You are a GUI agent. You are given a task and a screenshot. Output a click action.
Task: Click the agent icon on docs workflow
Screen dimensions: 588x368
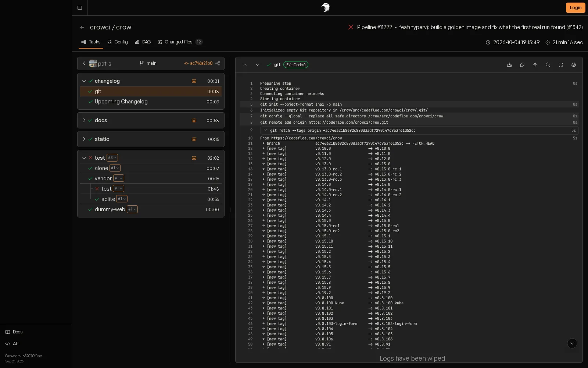coord(194,120)
